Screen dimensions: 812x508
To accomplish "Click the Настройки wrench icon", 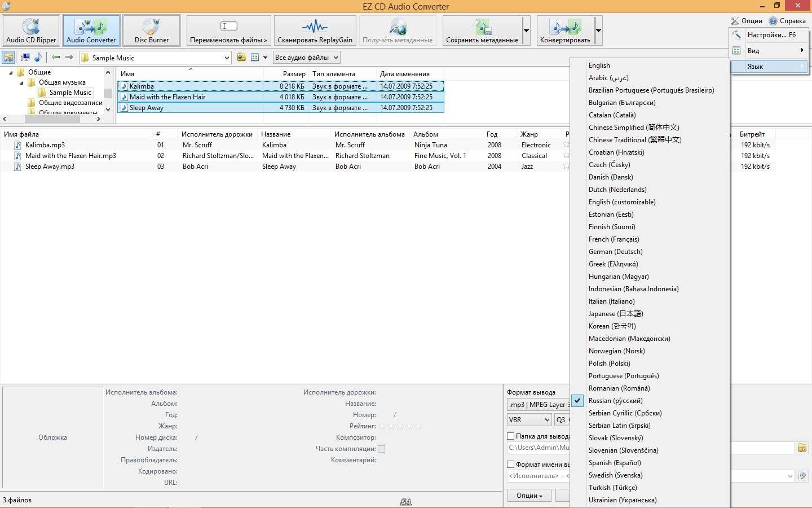I will [x=736, y=35].
